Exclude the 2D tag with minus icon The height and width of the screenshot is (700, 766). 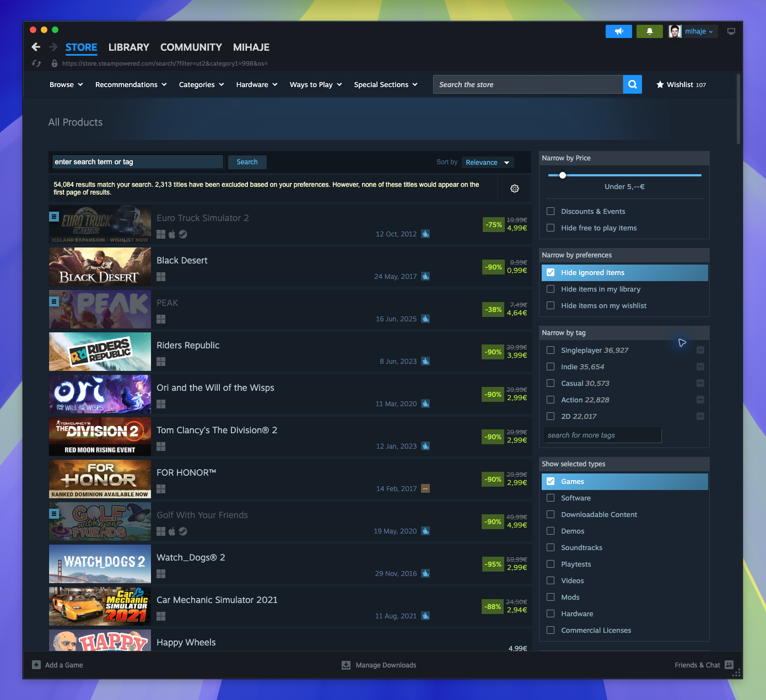700,416
